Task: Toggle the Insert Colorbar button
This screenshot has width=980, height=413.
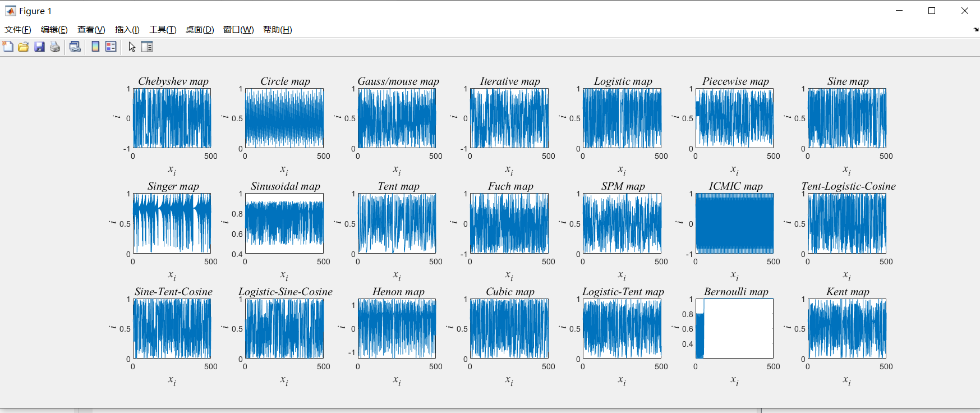Action: pyautogui.click(x=95, y=47)
